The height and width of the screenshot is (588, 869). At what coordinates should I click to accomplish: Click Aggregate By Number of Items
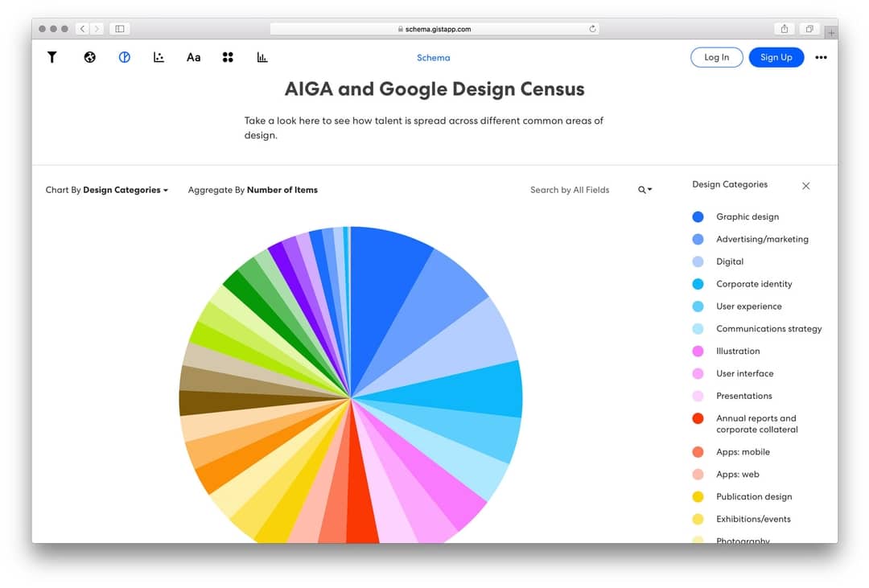pos(253,190)
